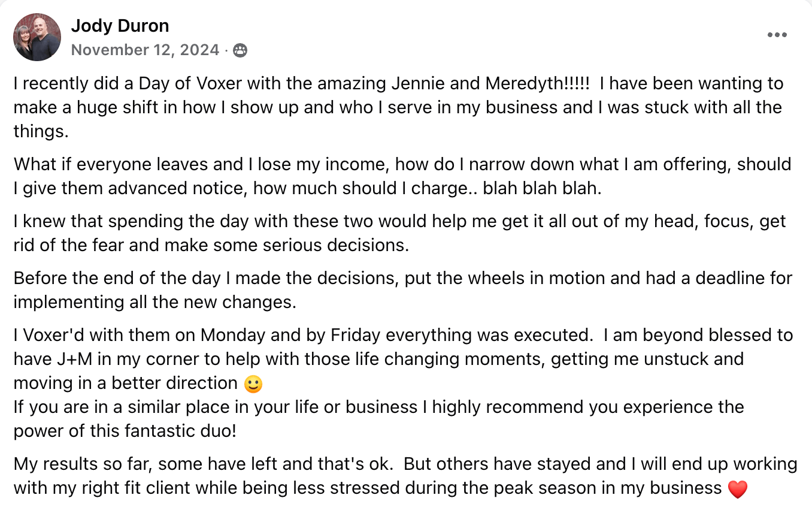Click the paragraph beginning "I recently did"
This screenshot has width=812, height=507.
(398, 107)
